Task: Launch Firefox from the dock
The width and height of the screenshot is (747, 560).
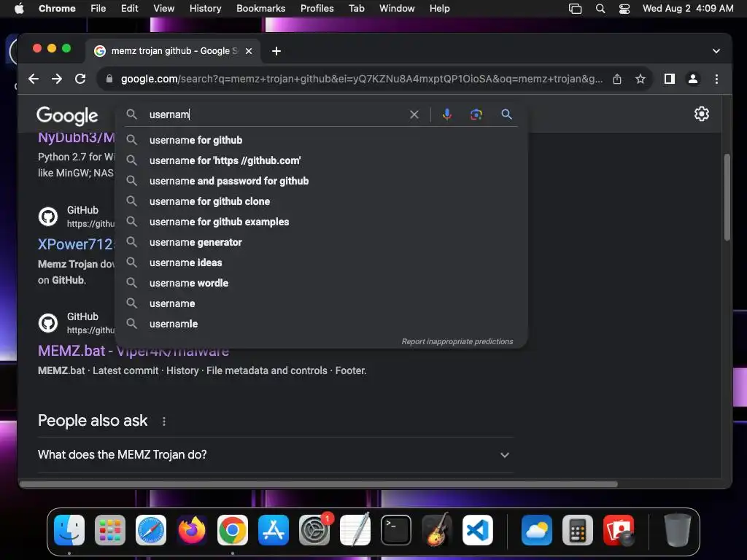Action: tap(192, 530)
